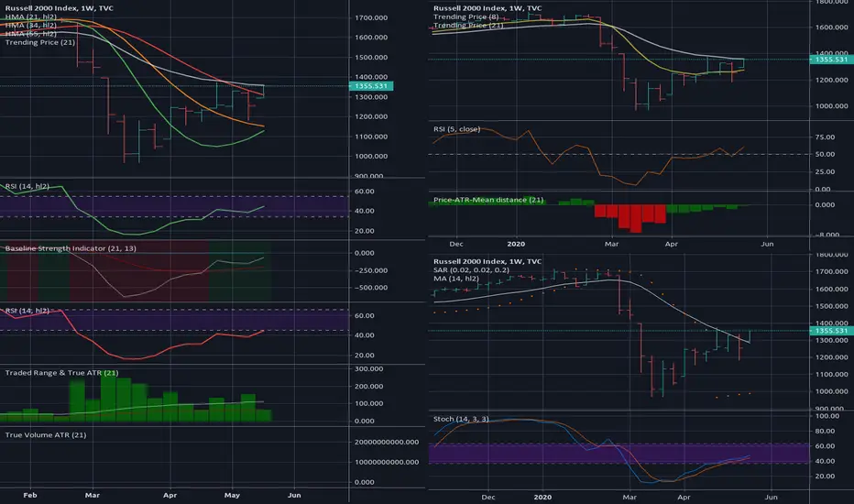Select RSI (14, hl2) label of green-line pane
The width and height of the screenshot is (854, 504).
coord(27,186)
